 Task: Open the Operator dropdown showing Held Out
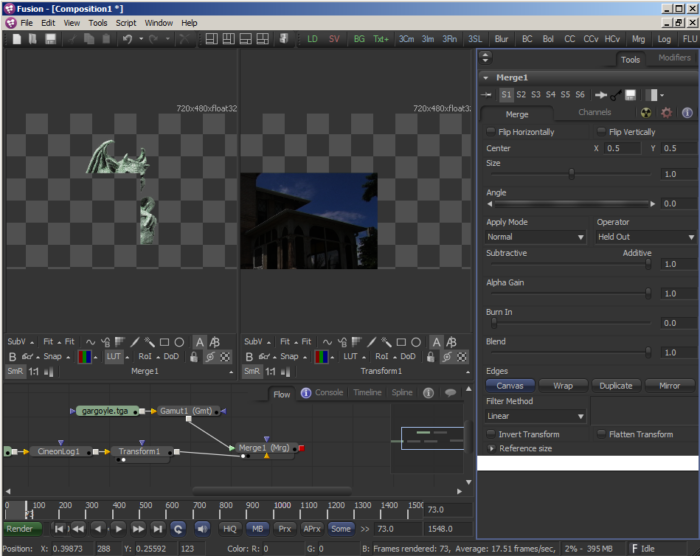click(x=646, y=237)
